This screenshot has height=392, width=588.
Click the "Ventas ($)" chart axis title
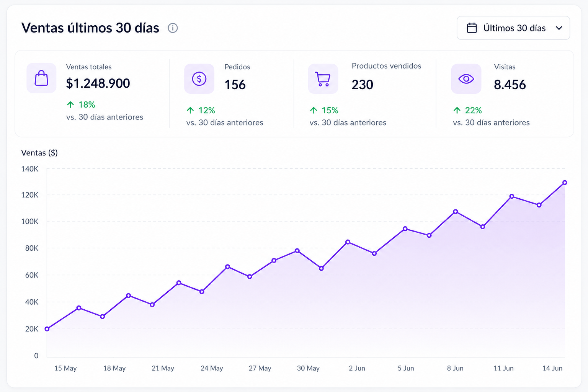(39, 153)
